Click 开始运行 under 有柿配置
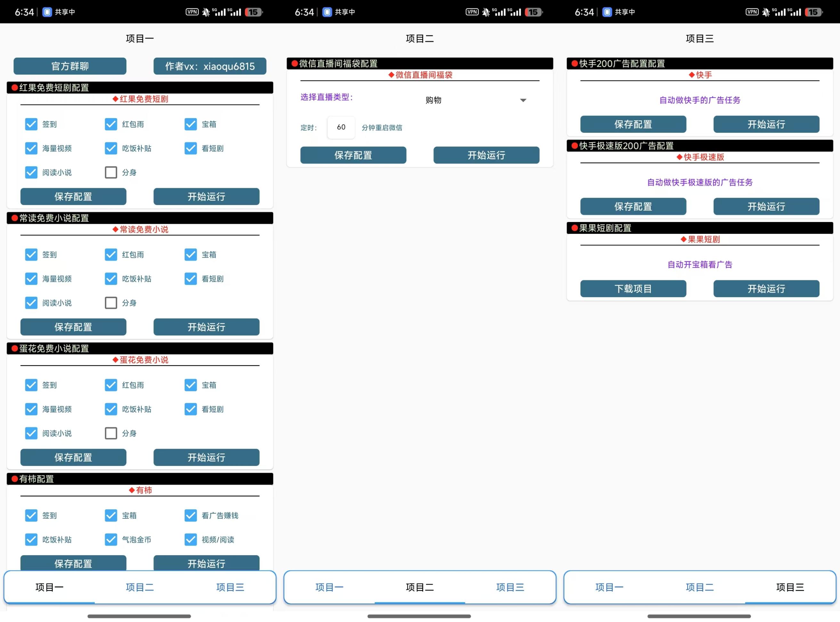 (x=206, y=564)
